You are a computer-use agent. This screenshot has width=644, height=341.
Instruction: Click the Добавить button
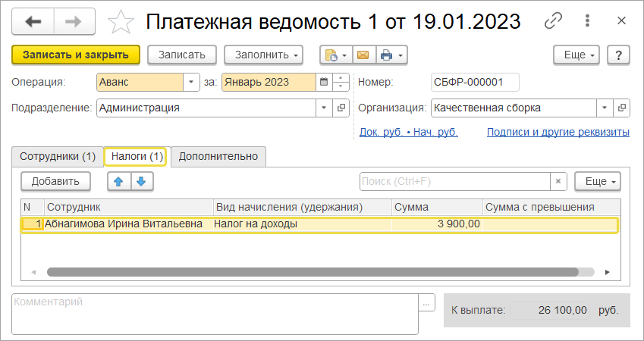click(55, 181)
